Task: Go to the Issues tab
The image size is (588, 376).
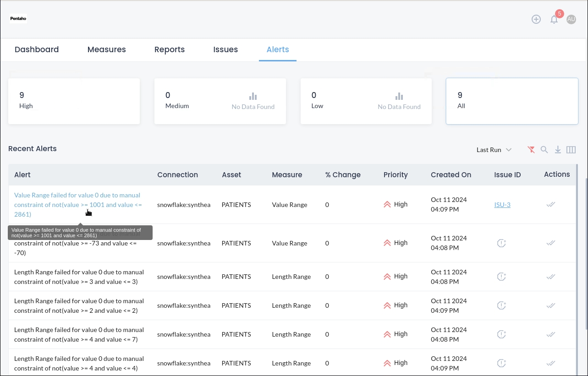Action: coord(225,49)
